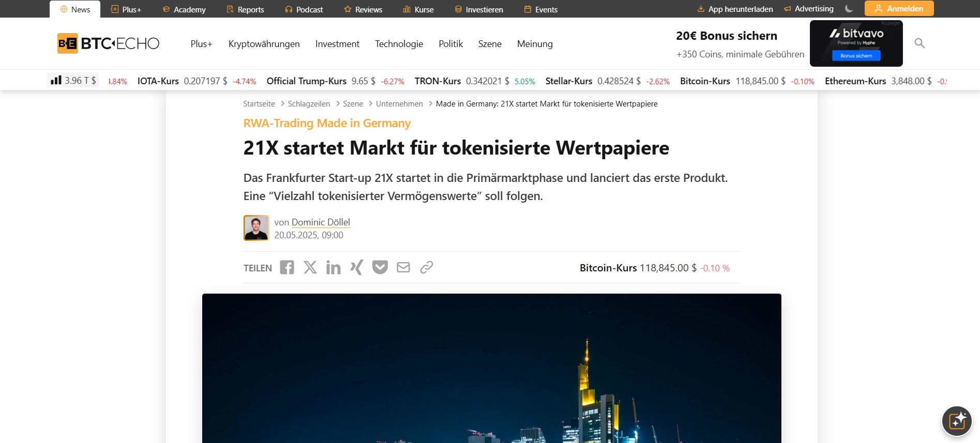Open the Technologie navigation menu
980x443 pixels.
pyautogui.click(x=399, y=44)
